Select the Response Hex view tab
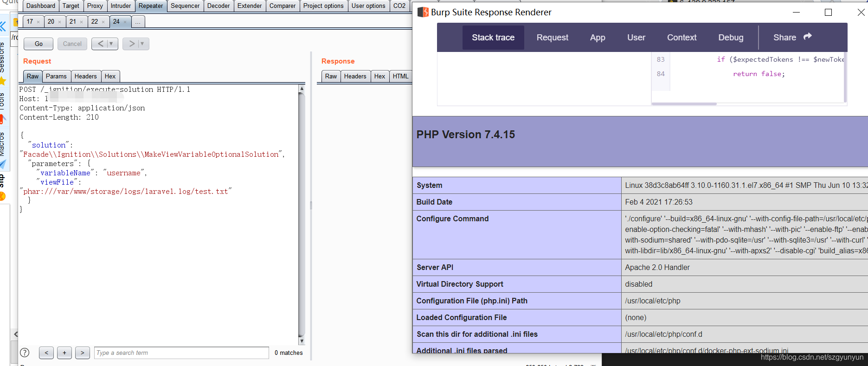Image resolution: width=868 pixels, height=366 pixels. 380,76
